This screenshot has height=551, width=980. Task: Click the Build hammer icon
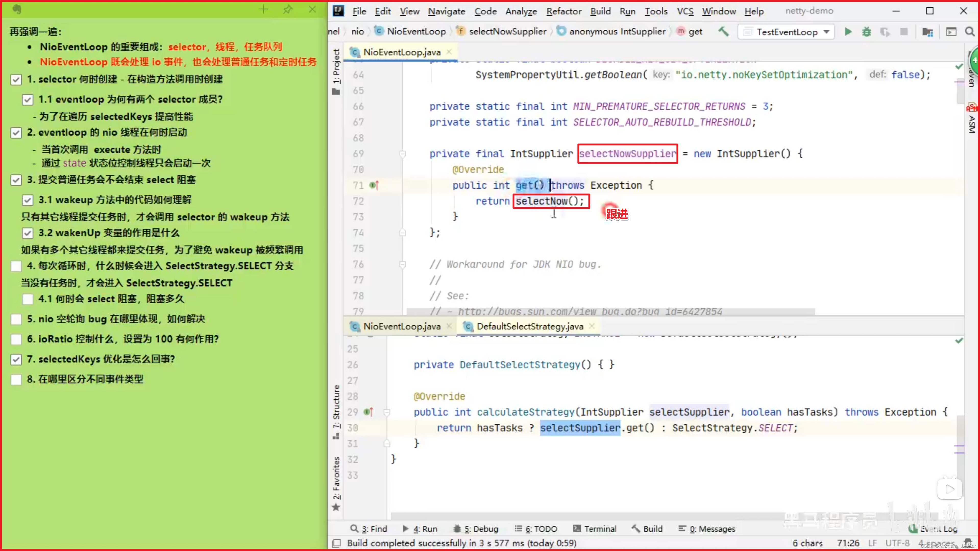723,32
